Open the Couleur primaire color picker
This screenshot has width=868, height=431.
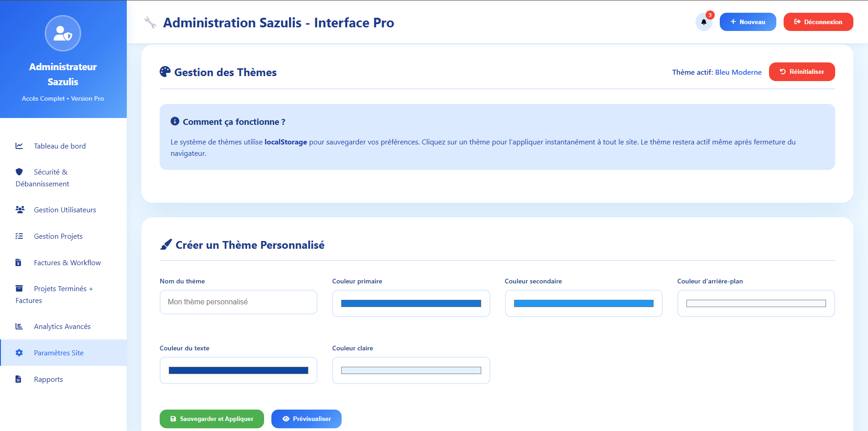tap(411, 303)
